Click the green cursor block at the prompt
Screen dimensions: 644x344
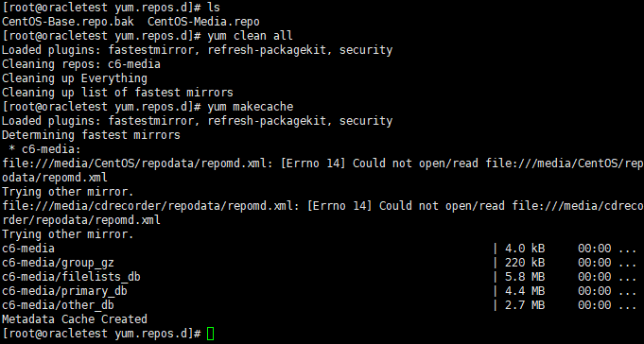click(210, 334)
